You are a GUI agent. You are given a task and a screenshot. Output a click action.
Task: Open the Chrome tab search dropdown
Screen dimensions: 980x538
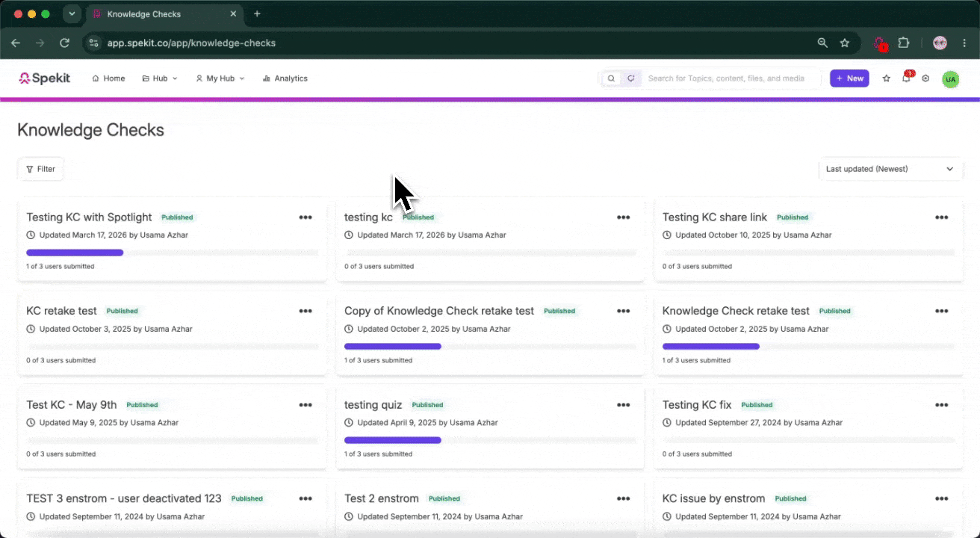[x=72, y=13]
